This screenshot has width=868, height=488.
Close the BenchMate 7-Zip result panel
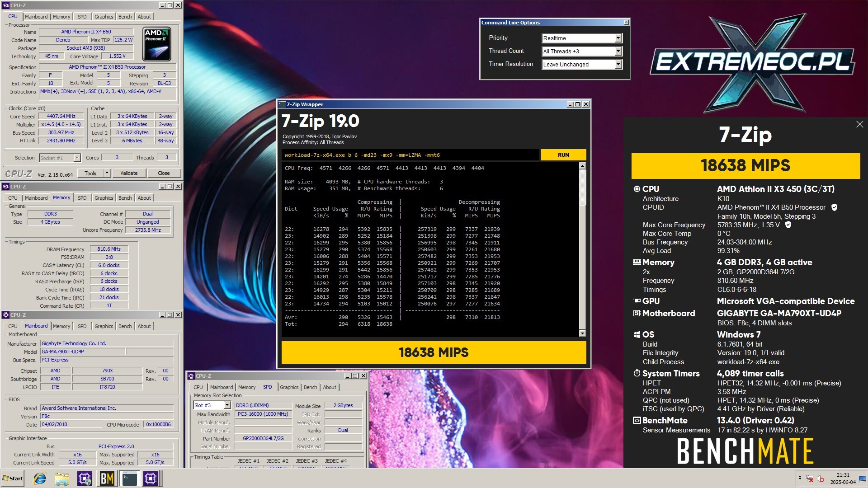tap(859, 124)
